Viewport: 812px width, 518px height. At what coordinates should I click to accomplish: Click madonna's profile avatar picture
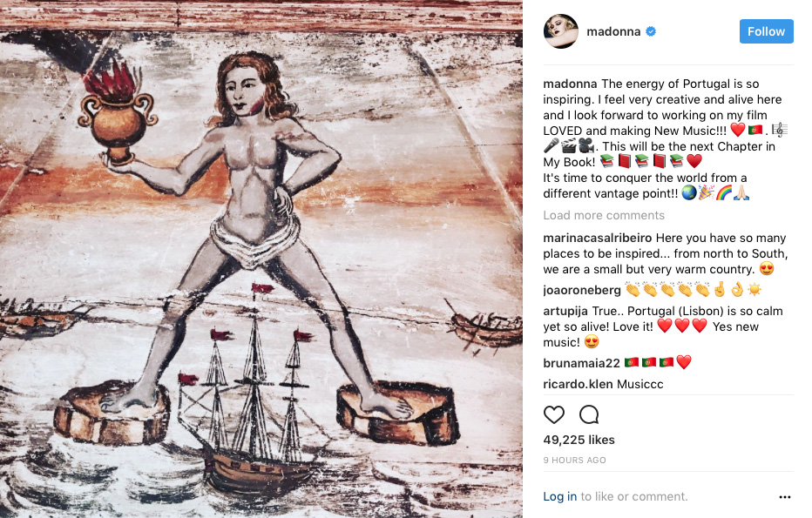point(561,31)
